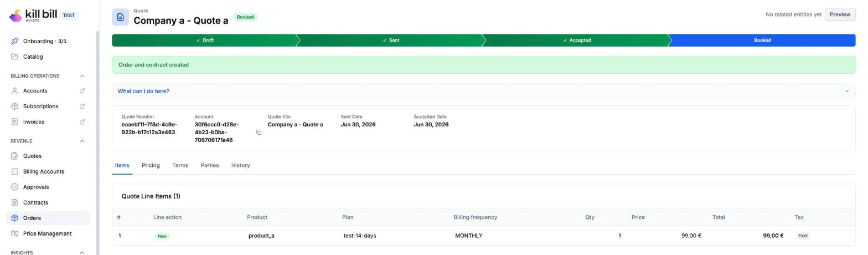Collapse the Revenue section

(82, 141)
